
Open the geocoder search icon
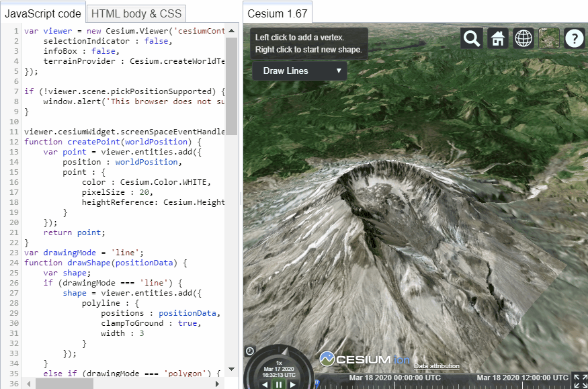[x=471, y=38]
